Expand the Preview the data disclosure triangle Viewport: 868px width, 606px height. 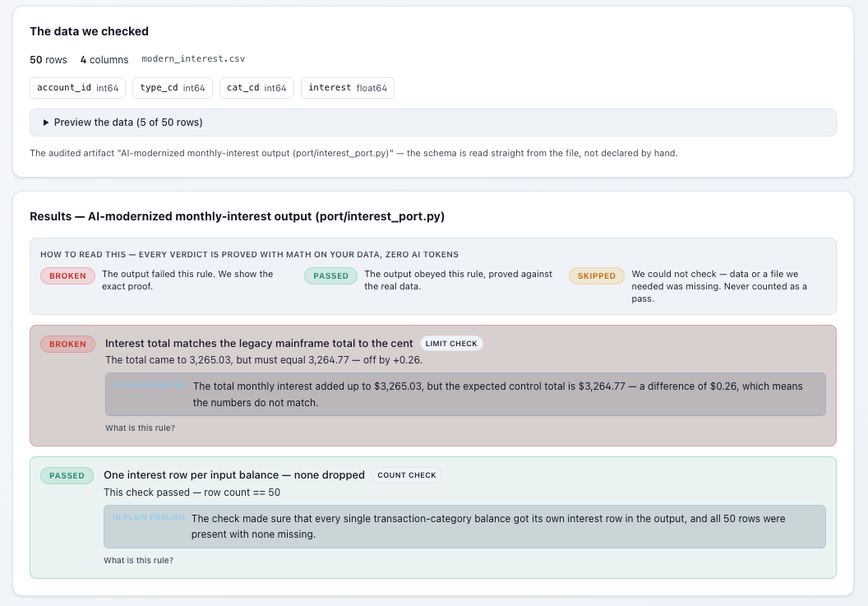point(46,123)
